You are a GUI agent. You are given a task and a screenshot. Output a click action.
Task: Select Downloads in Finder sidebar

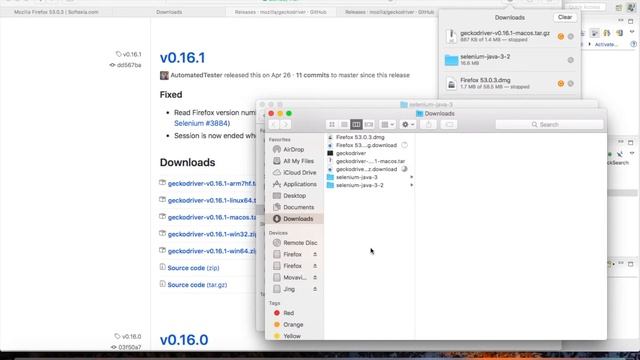294,219
